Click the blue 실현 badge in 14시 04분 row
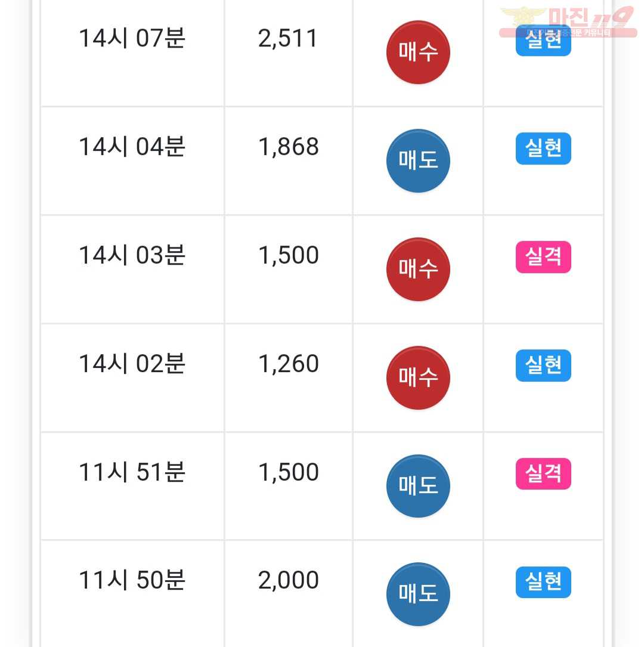Screen dimensions: 644x647 pos(543,148)
